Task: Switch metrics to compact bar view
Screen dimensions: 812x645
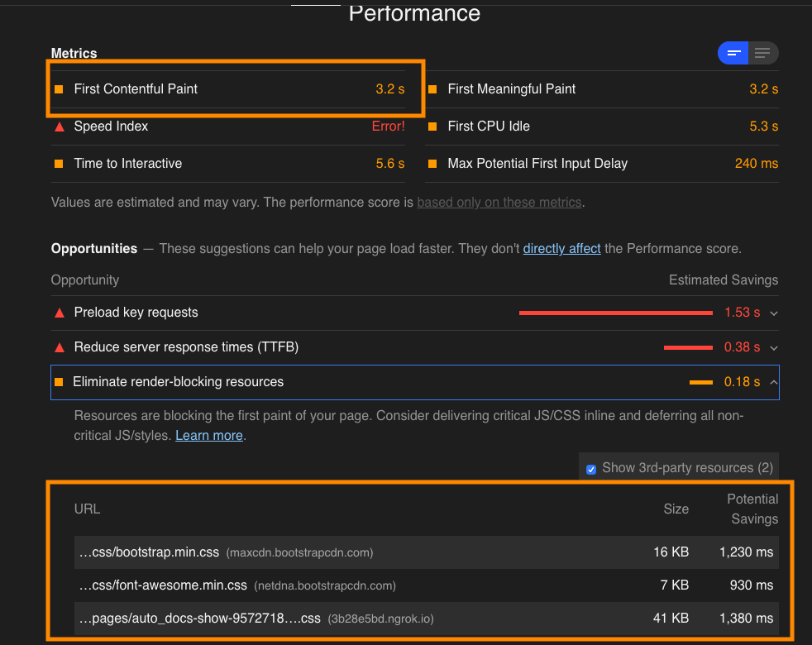Action: coord(733,54)
